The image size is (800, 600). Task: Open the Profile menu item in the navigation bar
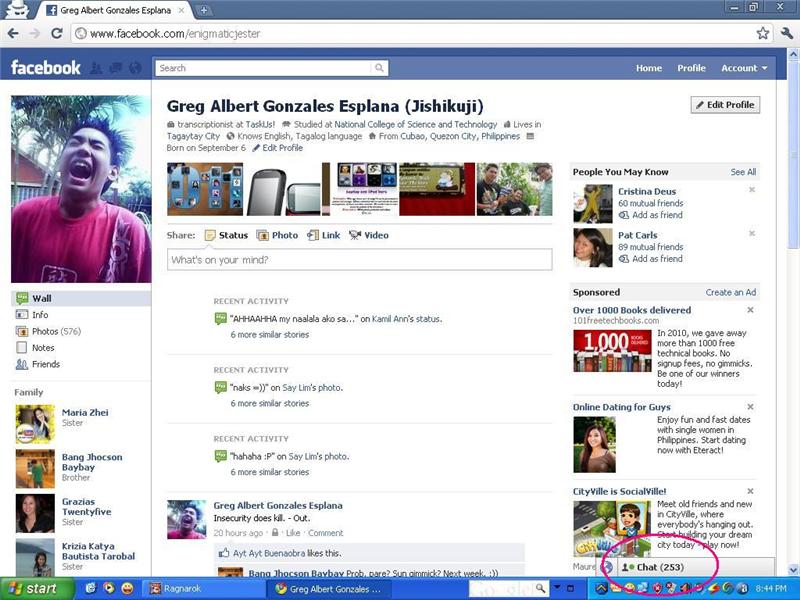click(691, 68)
